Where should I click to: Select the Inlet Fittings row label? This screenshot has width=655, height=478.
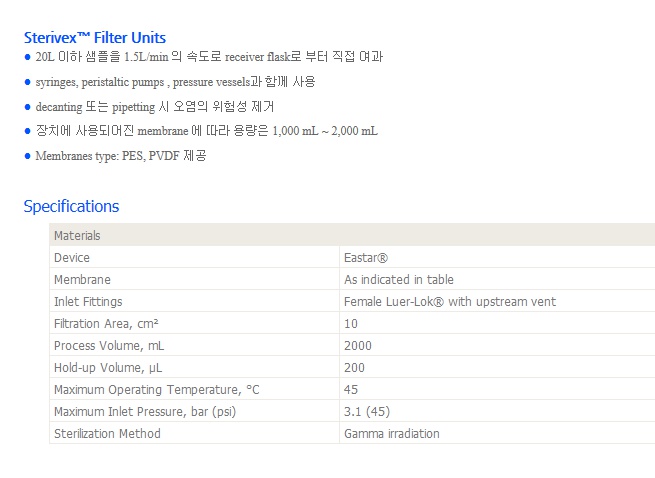(88, 302)
